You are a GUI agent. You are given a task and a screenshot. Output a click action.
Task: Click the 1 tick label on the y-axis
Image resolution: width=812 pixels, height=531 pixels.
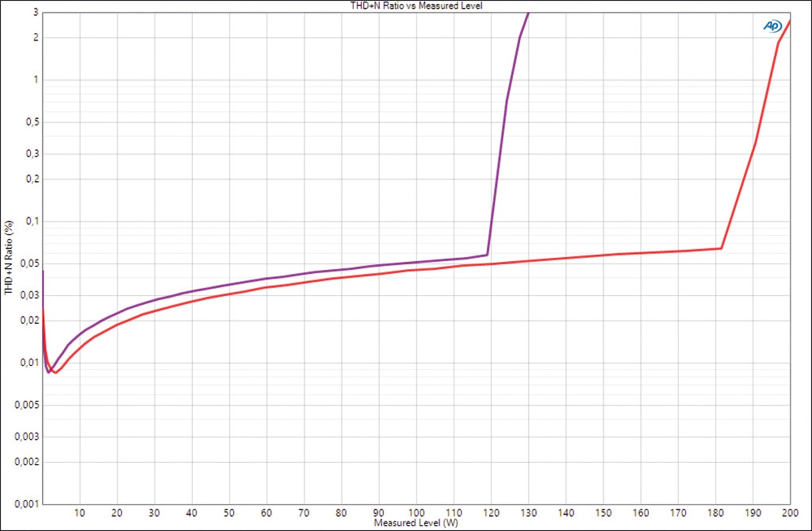tap(36, 80)
